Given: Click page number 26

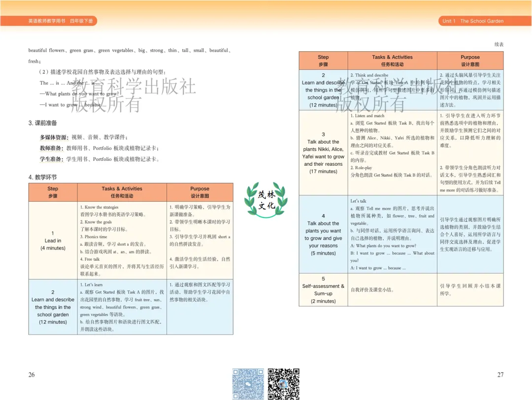Looking at the screenshot, I should [x=32, y=374].
